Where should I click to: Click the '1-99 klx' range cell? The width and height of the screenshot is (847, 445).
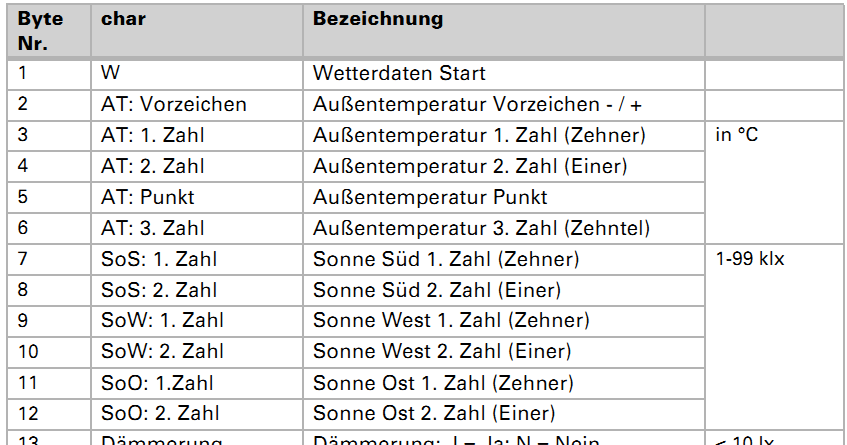click(x=750, y=259)
